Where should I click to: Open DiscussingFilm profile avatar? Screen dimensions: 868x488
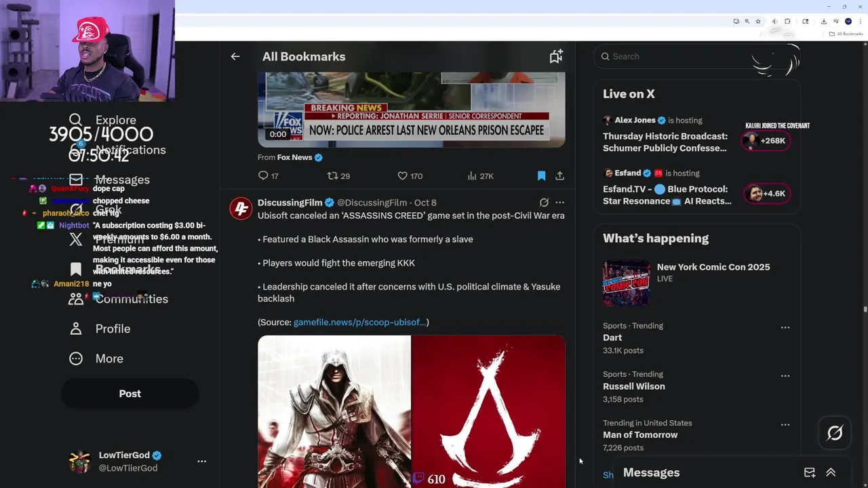[x=241, y=209]
